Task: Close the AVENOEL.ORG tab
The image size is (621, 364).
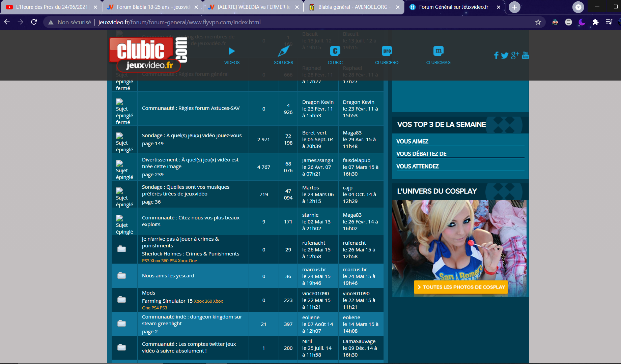Action: coord(398,7)
